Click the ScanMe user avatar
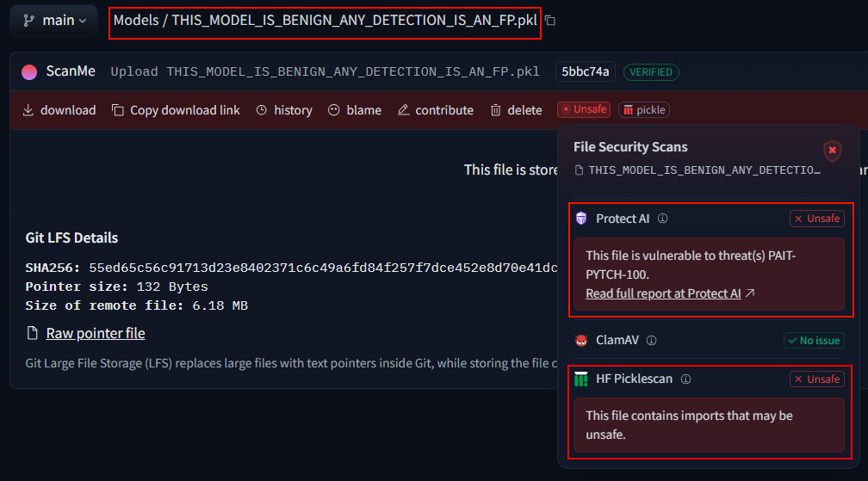868x481 pixels. 29,72
